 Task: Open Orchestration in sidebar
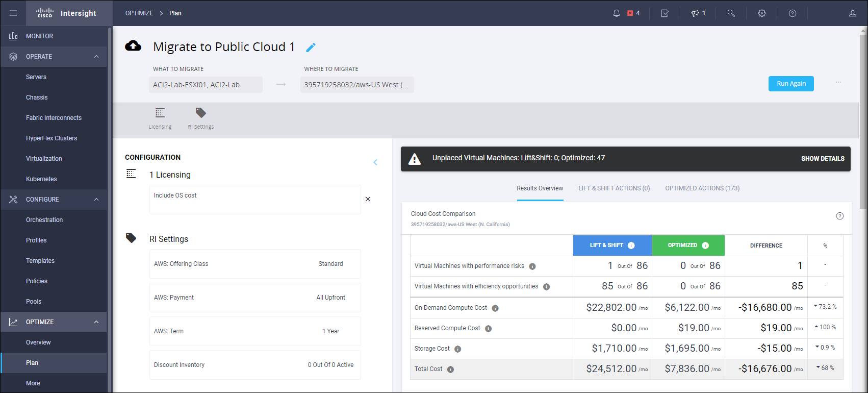point(54,220)
